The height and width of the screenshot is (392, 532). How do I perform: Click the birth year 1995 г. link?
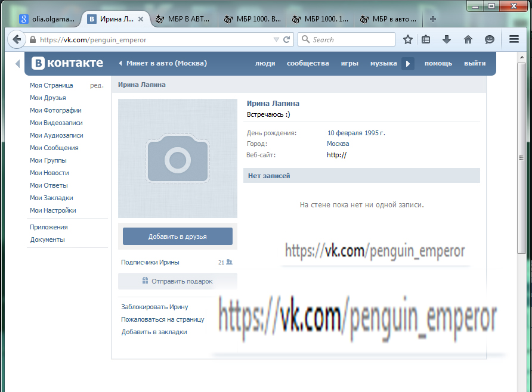[x=375, y=133]
